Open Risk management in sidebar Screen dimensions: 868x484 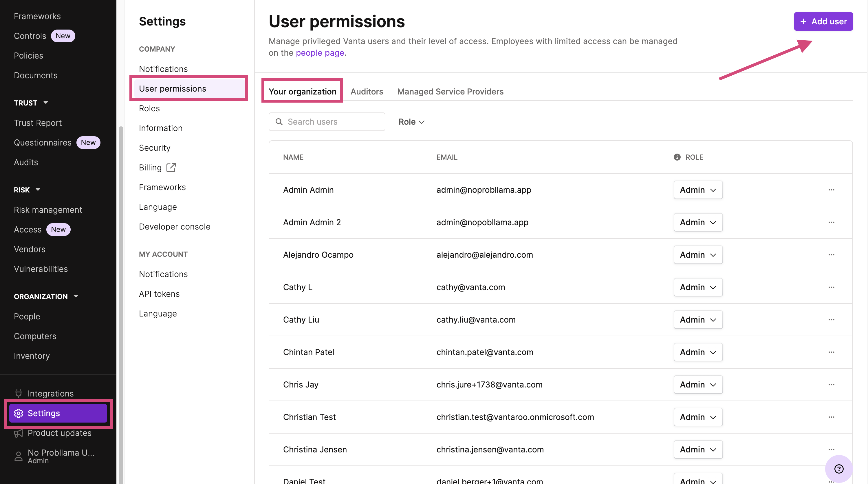pos(48,210)
